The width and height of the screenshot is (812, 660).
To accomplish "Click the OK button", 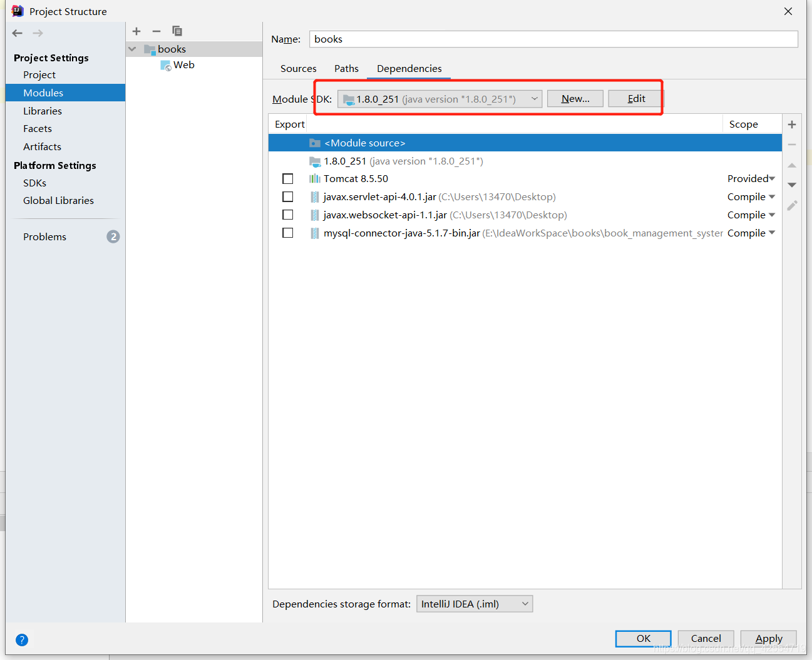I will (x=644, y=639).
